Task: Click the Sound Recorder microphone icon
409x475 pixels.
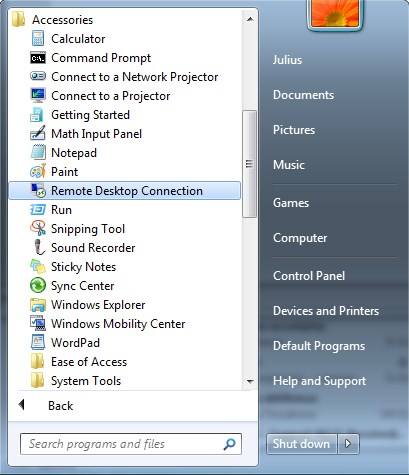Action: (x=39, y=247)
